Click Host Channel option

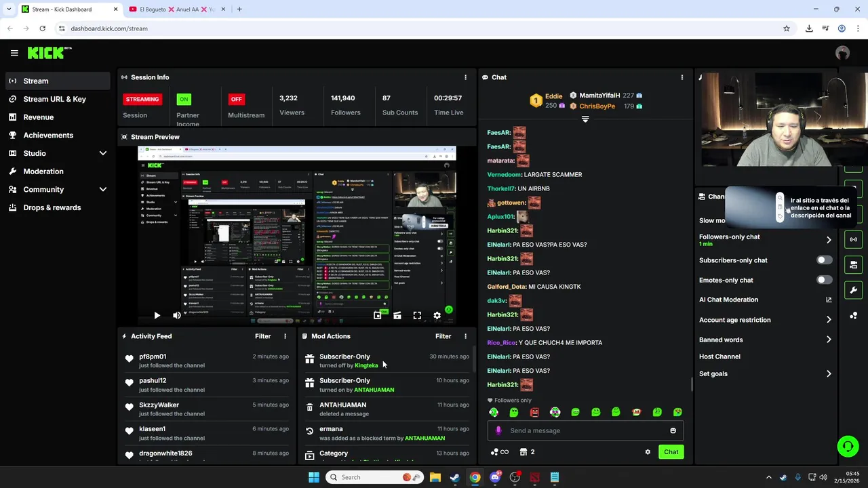(x=719, y=357)
